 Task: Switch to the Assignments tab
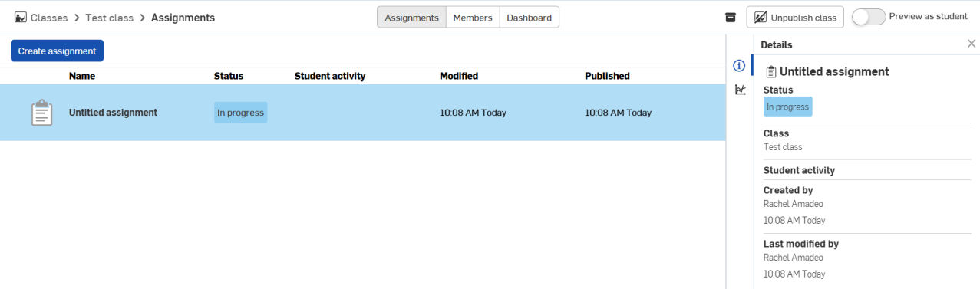coord(411,18)
